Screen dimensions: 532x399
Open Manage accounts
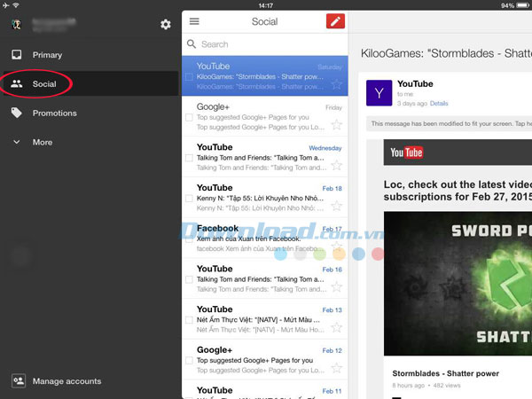[x=66, y=381]
